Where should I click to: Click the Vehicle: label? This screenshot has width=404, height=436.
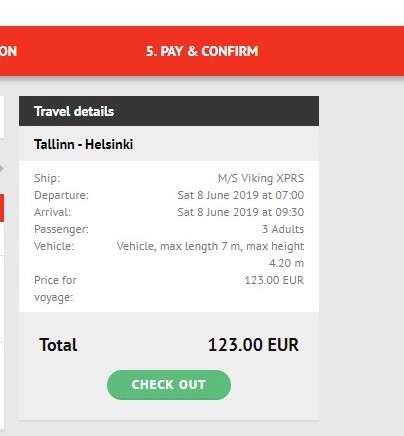tap(54, 246)
